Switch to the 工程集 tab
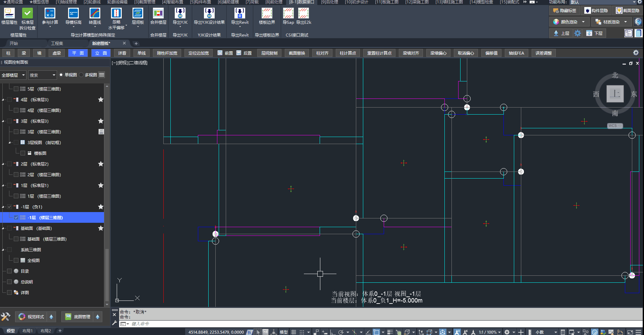 point(57,44)
